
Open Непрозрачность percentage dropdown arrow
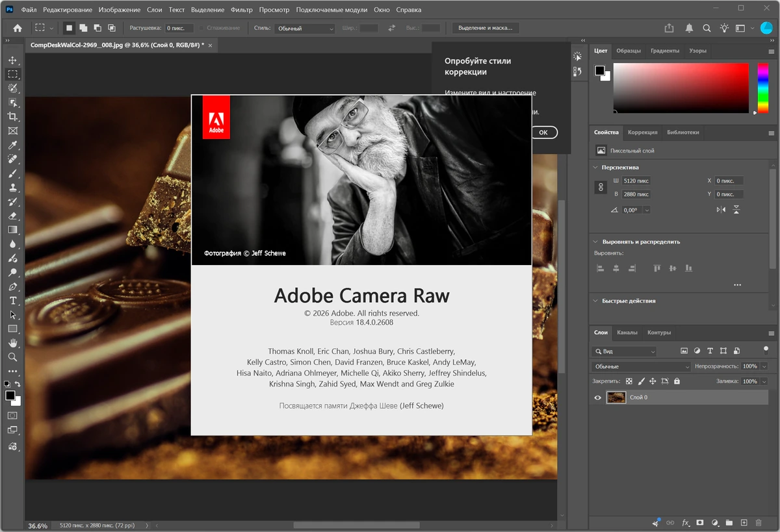764,366
